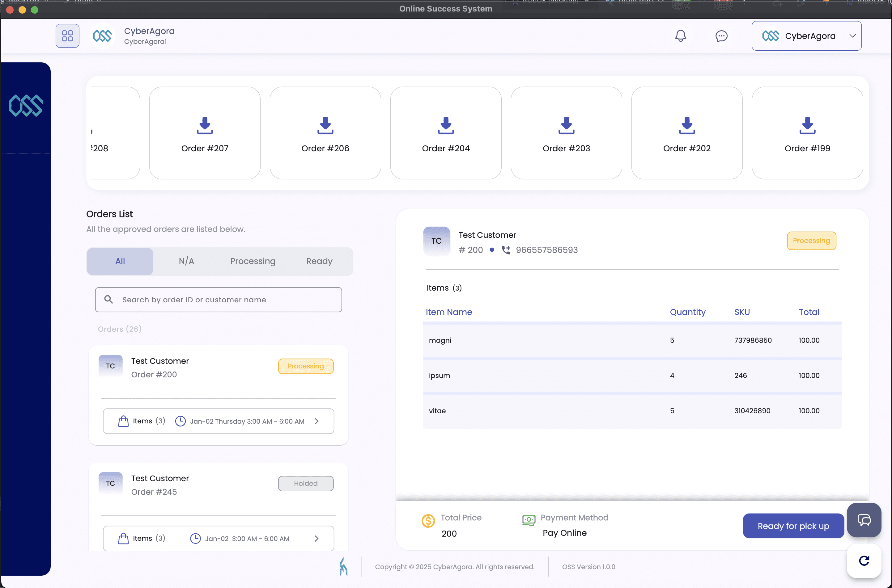Screen dimensions: 892x588
Task: Click the phone call icon next to number
Action: pos(506,250)
